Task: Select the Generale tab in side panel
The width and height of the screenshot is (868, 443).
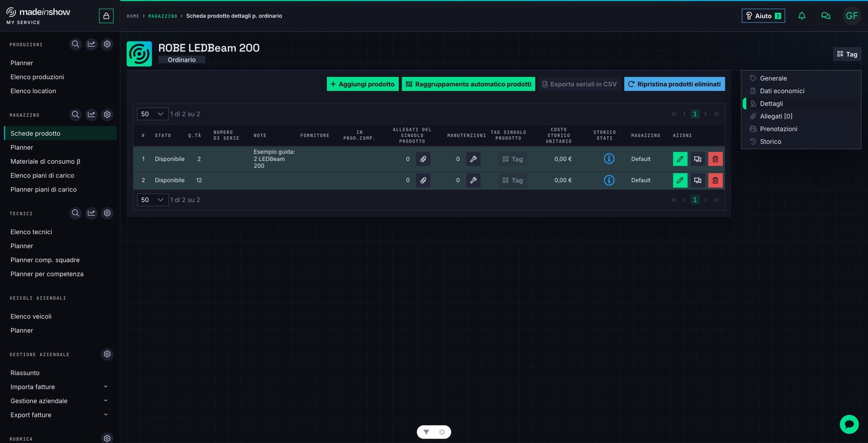Action: [x=801, y=78]
